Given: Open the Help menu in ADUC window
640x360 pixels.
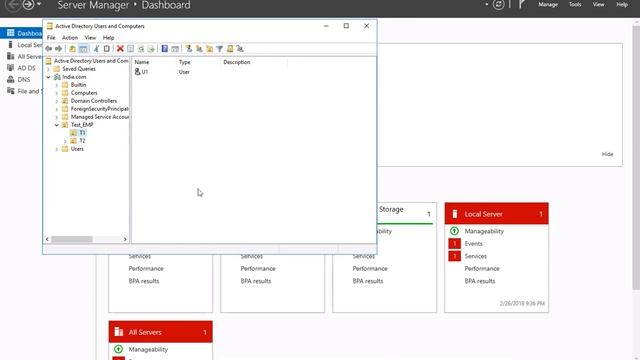Looking at the screenshot, I should click(x=108, y=38).
